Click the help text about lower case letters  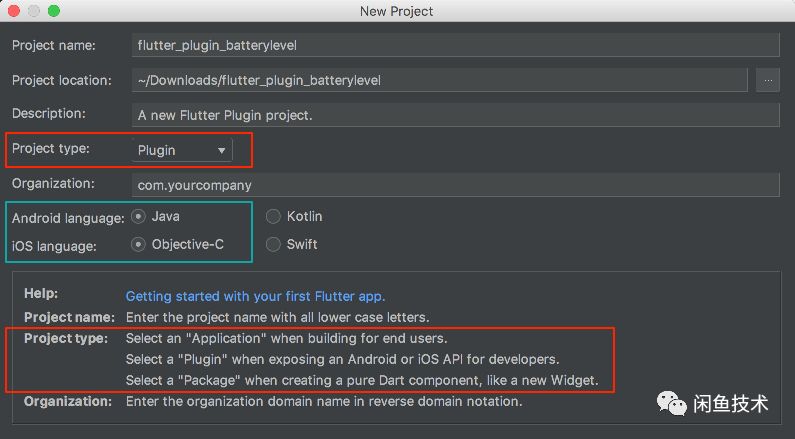pyautogui.click(x=277, y=317)
